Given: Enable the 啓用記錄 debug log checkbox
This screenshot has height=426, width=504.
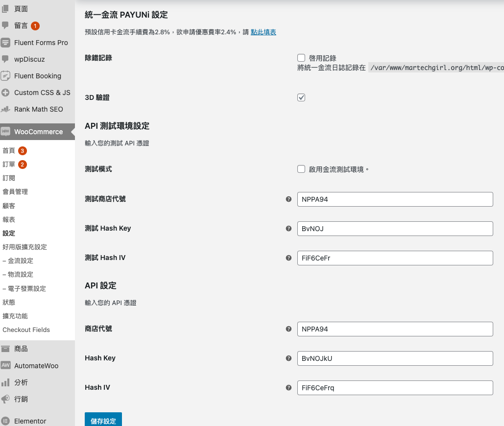Looking at the screenshot, I should pyautogui.click(x=301, y=57).
